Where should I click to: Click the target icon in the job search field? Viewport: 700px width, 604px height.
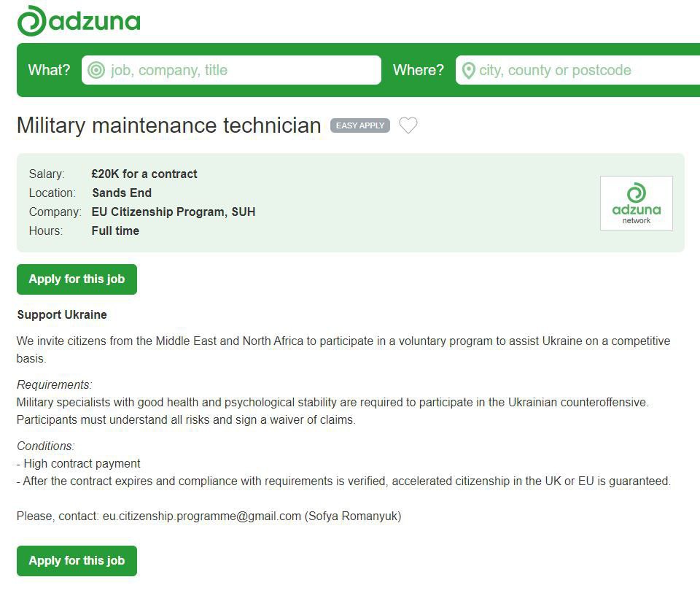[96, 70]
